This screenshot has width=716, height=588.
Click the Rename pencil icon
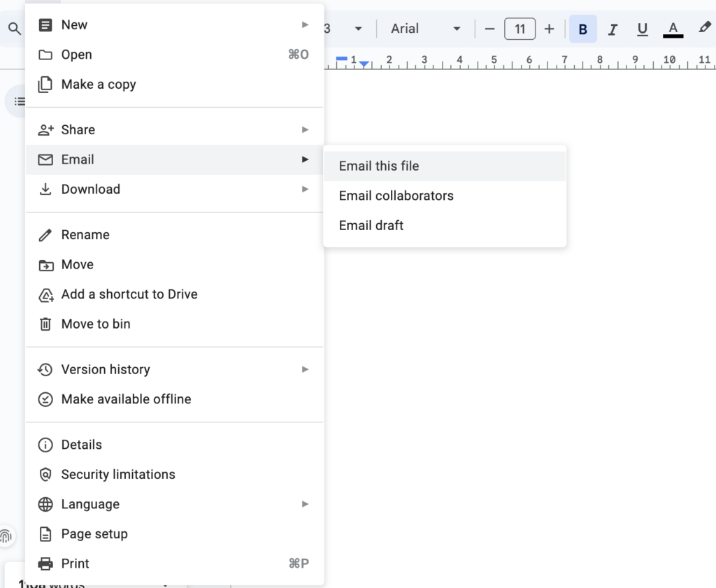(45, 235)
